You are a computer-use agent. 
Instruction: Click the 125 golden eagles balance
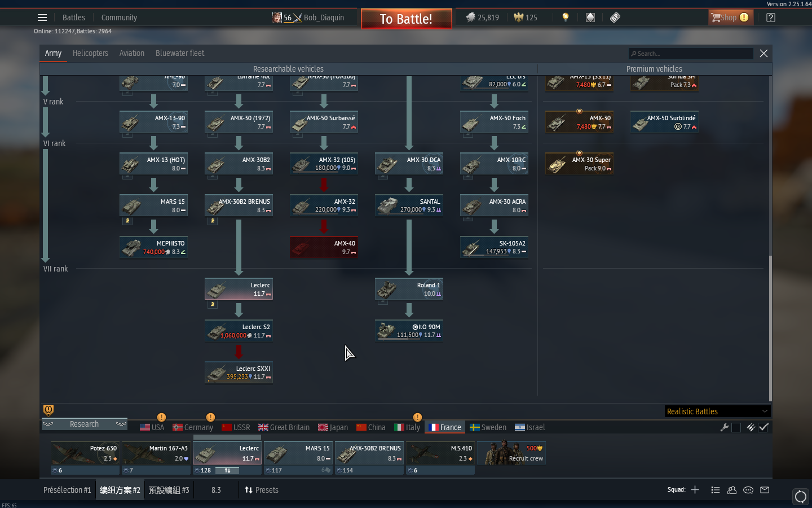pos(526,17)
